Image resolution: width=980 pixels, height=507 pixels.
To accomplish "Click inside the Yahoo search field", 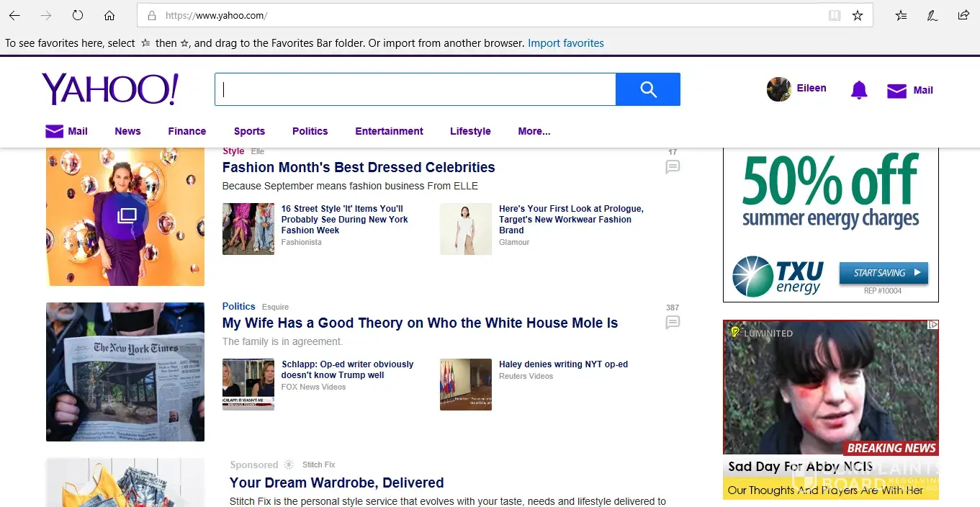I will click(415, 89).
